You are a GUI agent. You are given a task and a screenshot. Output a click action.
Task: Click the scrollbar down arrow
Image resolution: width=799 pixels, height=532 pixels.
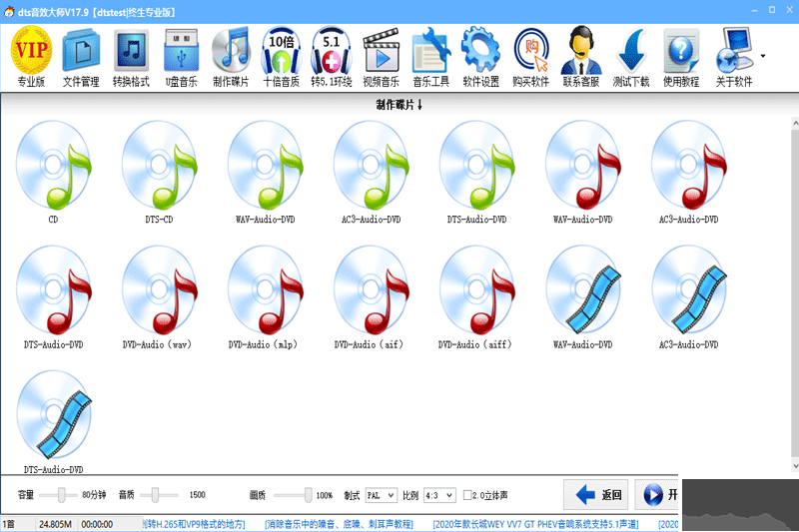(x=795, y=466)
